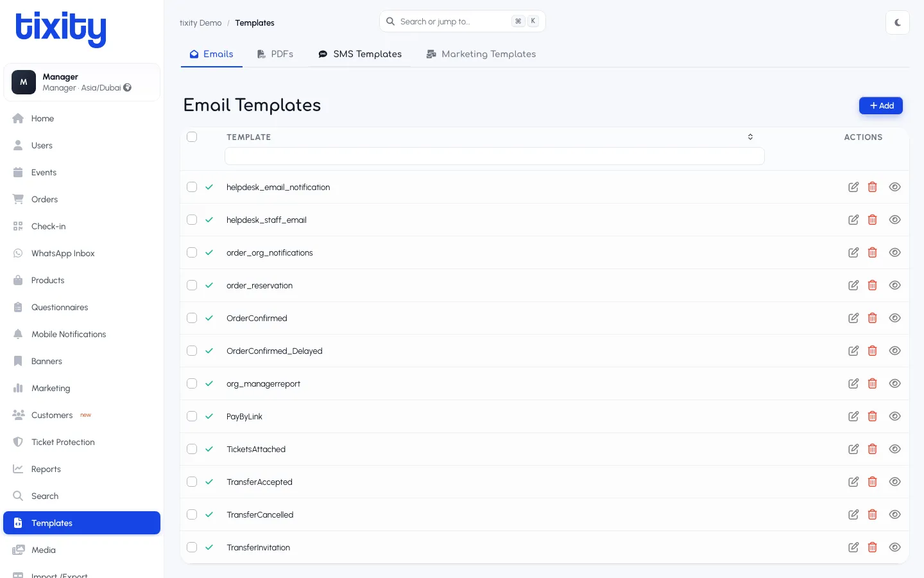The width and height of the screenshot is (924, 578).
Task: Switch to the PDFs tab
Action: pos(275,54)
